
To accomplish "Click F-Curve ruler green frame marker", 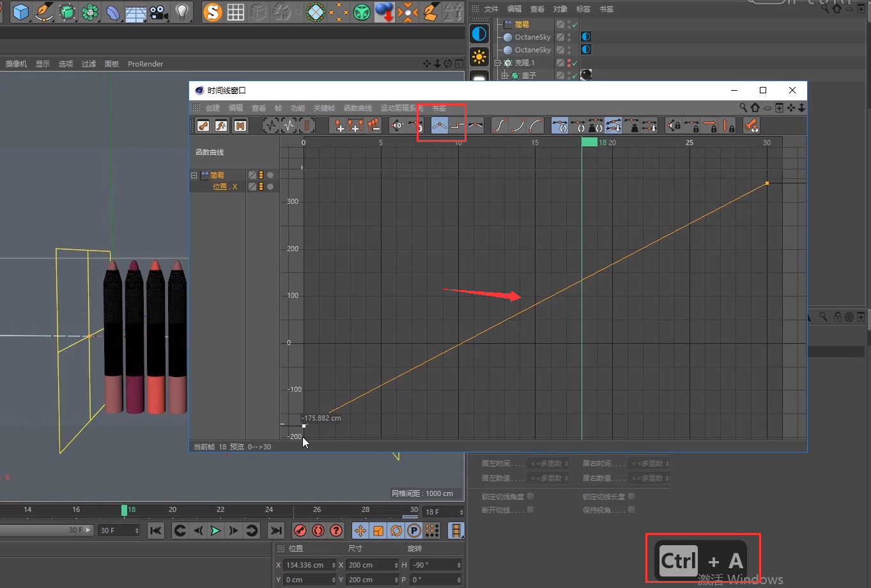I will coord(589,142).
